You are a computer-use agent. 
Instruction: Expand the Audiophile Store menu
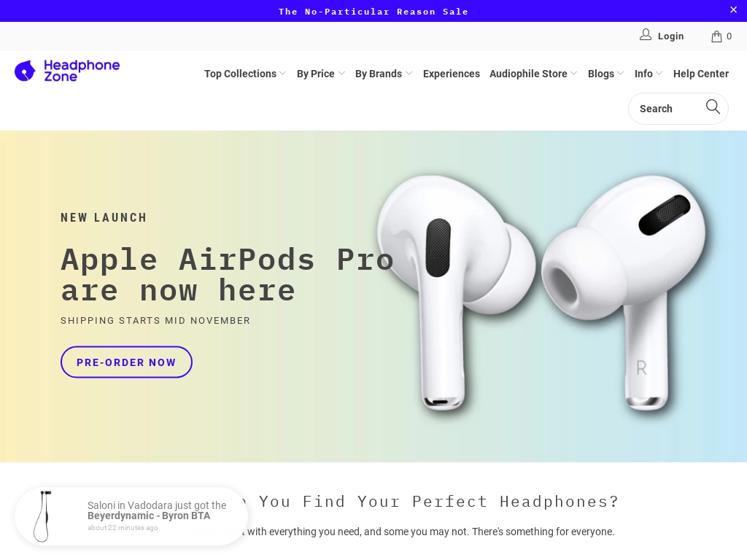pyautogui.click(x=533, y=74)
